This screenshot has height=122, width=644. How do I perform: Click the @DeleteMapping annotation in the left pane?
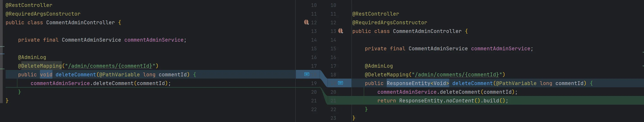tap(40, 66)
